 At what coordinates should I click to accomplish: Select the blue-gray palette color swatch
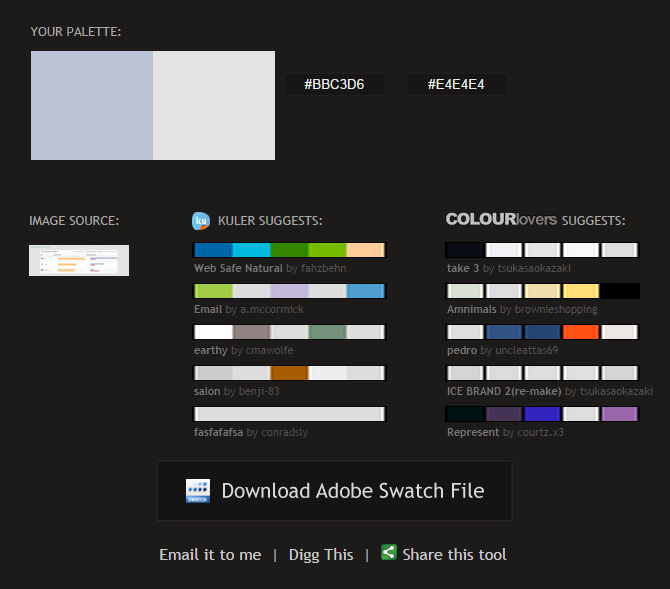(92, 106)
